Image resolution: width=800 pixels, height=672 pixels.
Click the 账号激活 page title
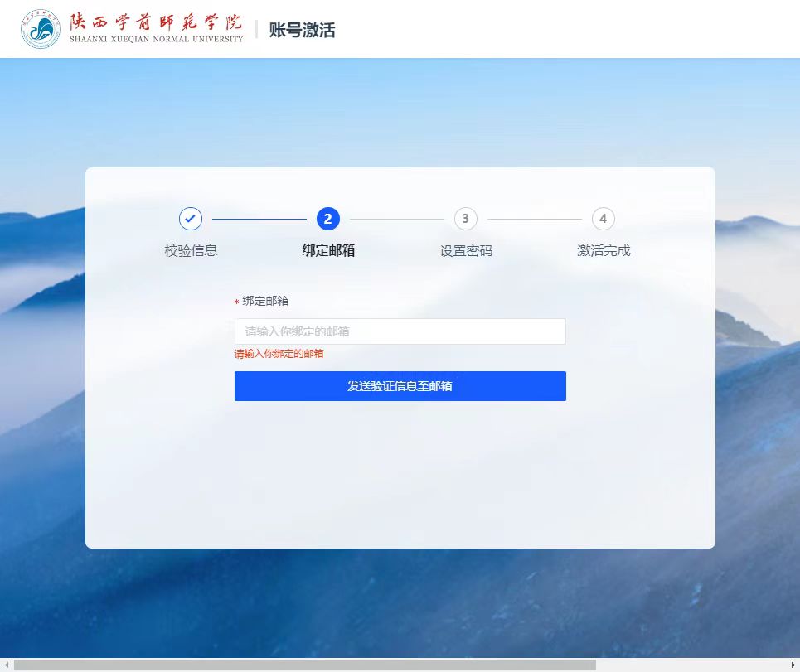click(x=302, y=31)
